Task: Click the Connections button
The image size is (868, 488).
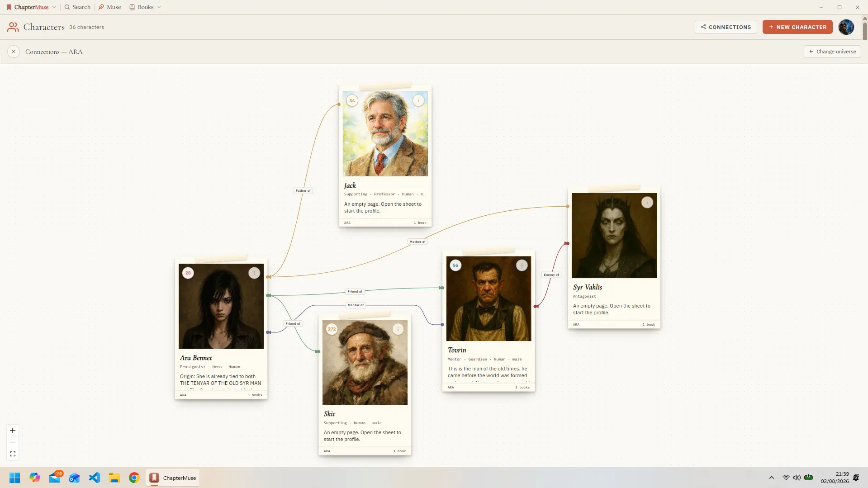Action: [726, 27]
